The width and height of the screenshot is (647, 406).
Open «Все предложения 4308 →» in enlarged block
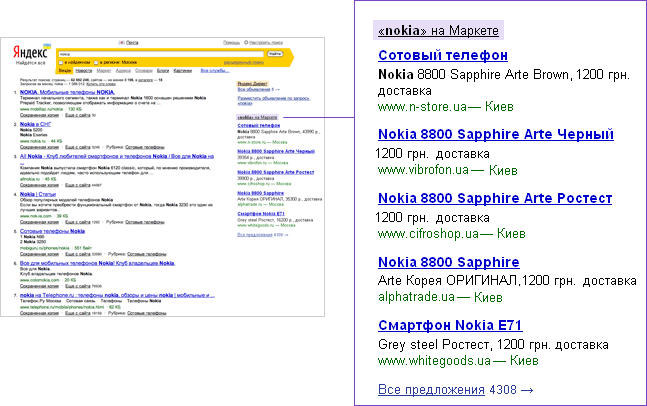pyautogui.click(x=456, y=389)
